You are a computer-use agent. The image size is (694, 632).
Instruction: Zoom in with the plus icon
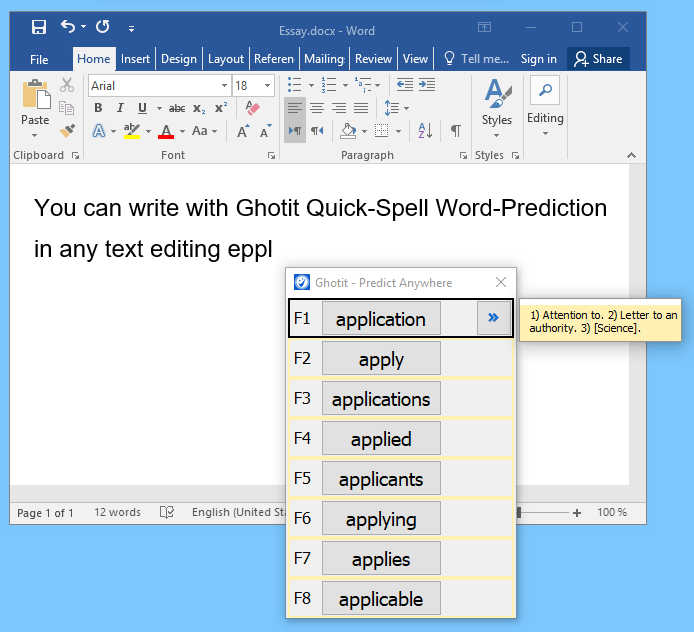click(x=577, y=513)
